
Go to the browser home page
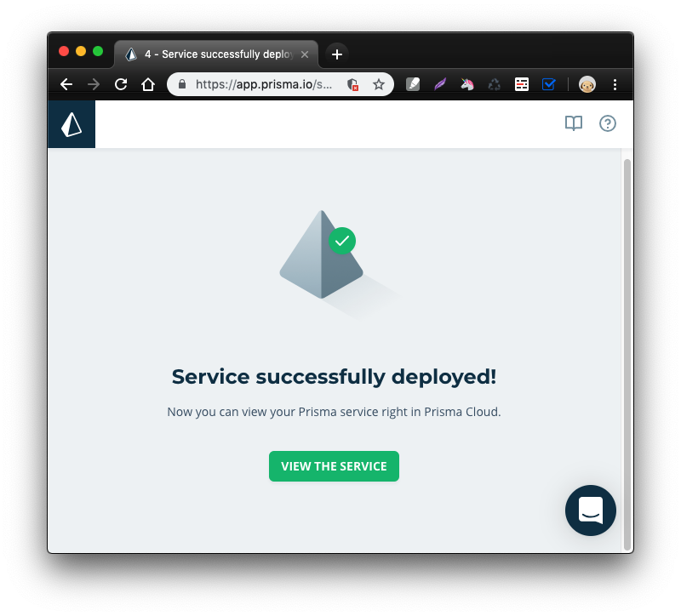(148, 84)
